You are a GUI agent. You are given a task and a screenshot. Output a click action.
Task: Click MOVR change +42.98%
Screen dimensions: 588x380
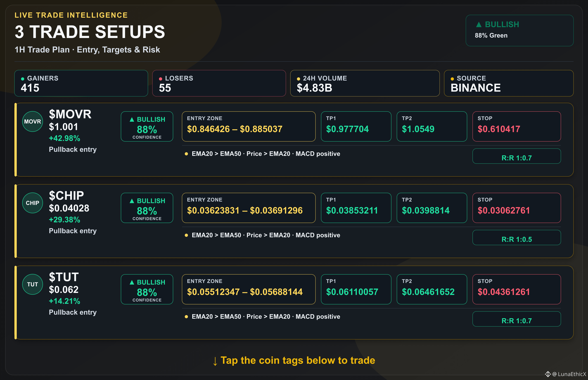(64, 138)
